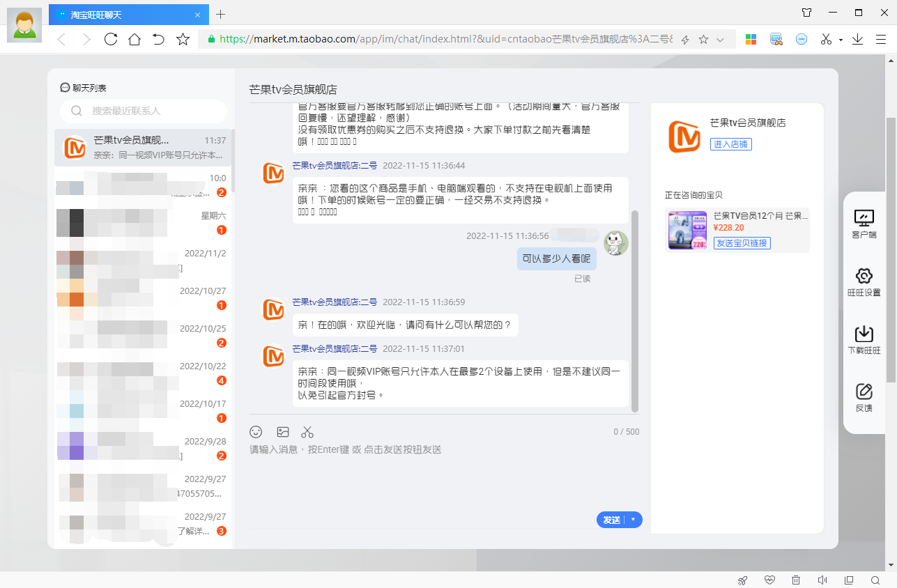
Task: Click the lightning speed-mode icon in address bar
Action: 685,40
